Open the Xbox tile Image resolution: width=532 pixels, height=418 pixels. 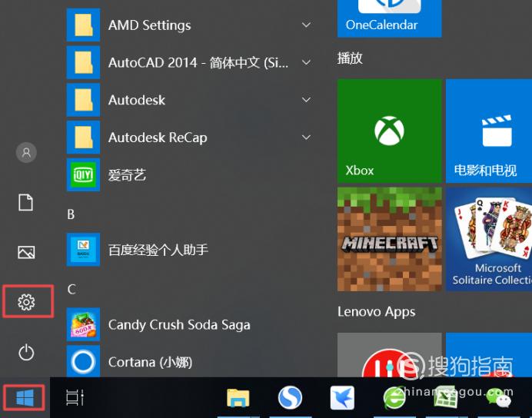[x=390, y=131]
